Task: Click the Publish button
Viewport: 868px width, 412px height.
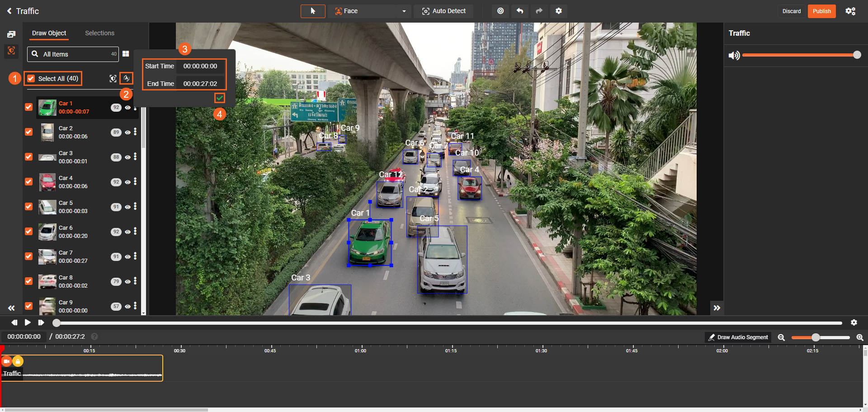Action: 821,11
